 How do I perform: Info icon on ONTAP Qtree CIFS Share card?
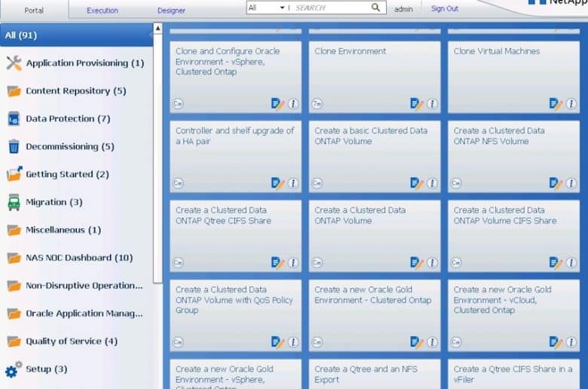click(x=293, y=262)
